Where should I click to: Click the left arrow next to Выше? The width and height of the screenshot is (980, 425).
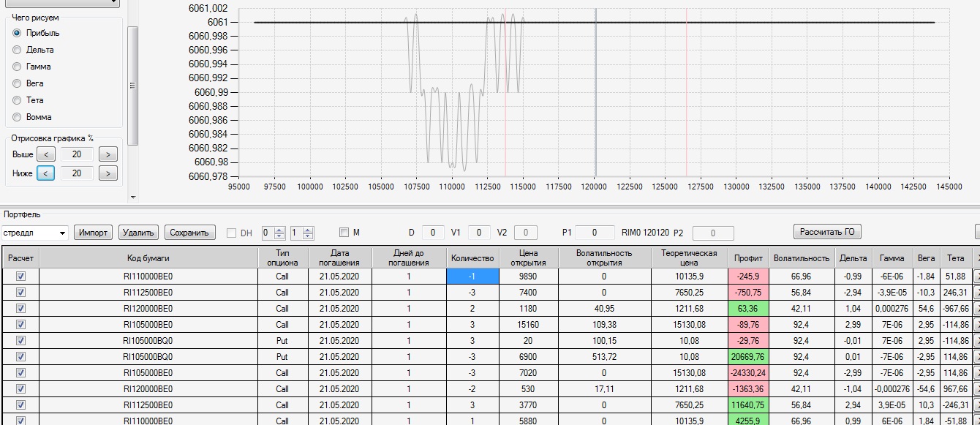click(x=45, y=154)
